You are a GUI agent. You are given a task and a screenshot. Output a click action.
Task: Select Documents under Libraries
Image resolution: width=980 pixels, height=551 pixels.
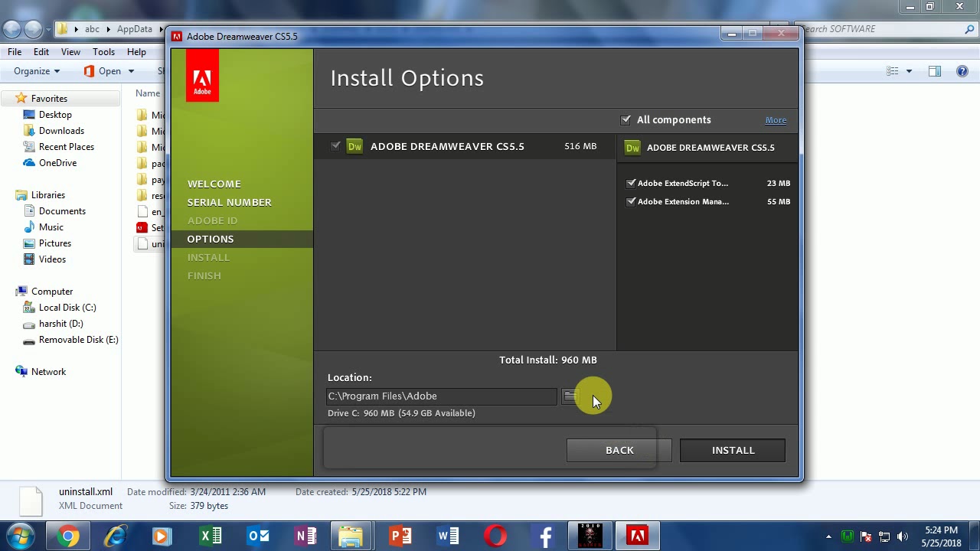62,211
